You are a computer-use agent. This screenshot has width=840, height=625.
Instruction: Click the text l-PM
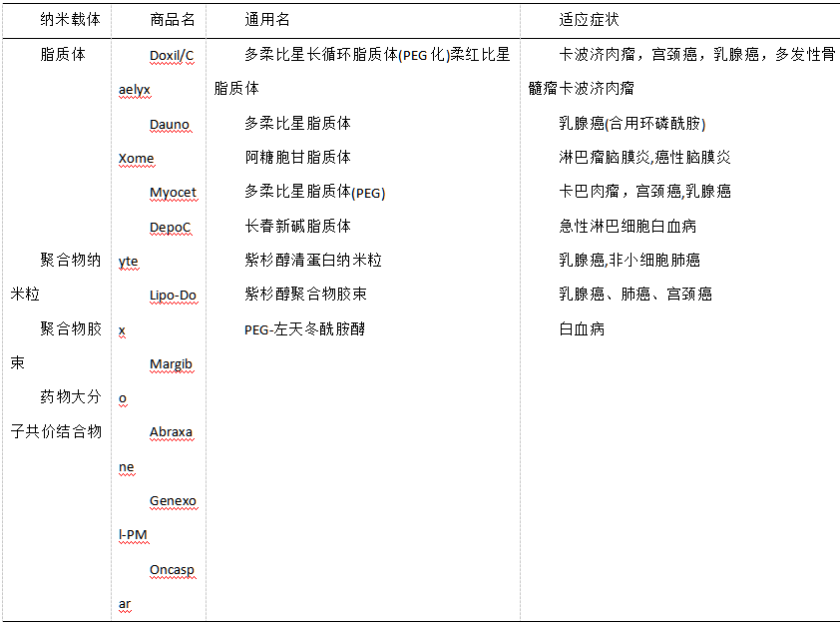pos(133,535)
